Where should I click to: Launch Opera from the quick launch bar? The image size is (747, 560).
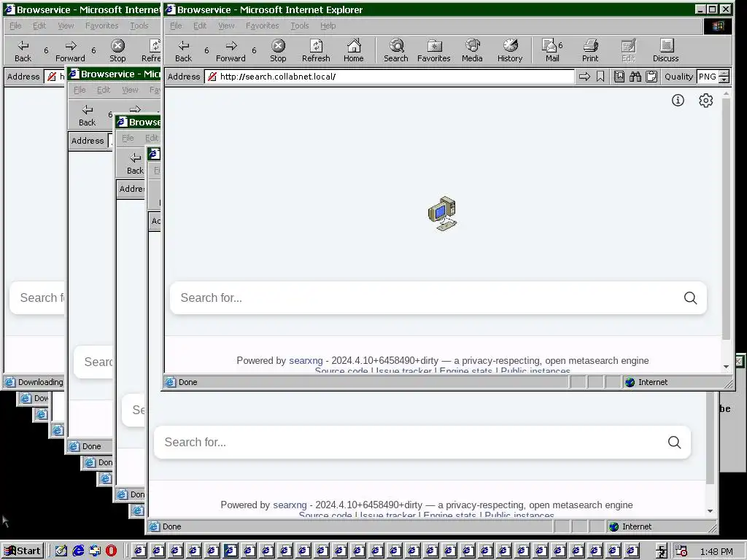pyautogui.click(x=111, y=551)
